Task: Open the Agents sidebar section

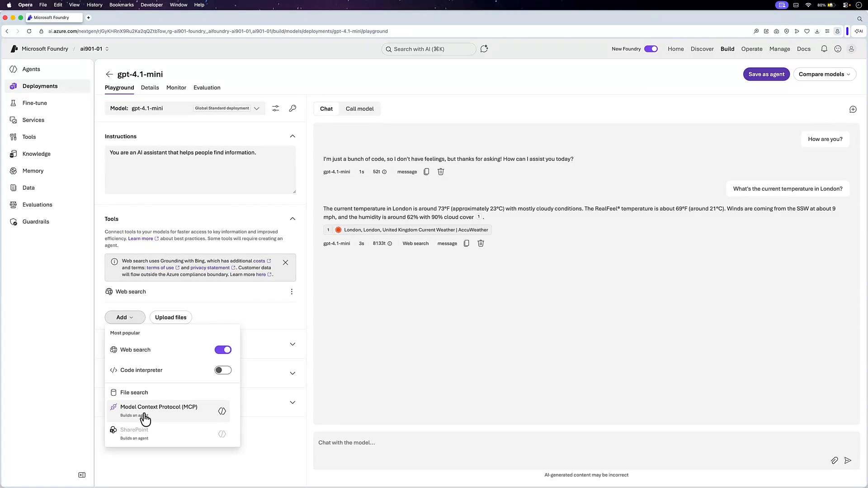Action: [31, 69]
